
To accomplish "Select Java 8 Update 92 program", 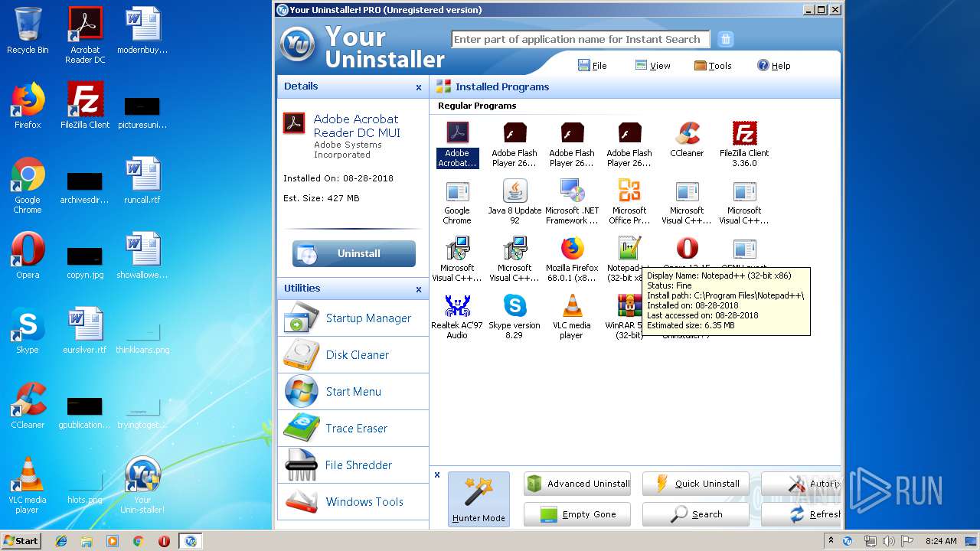I will (514, 201).
